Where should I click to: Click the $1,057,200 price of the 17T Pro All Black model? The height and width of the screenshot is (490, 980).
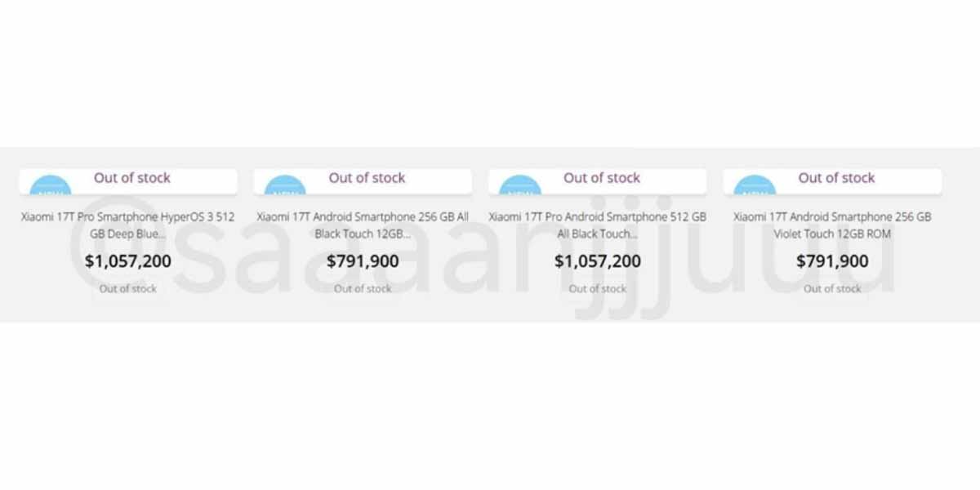pos(598,261)
